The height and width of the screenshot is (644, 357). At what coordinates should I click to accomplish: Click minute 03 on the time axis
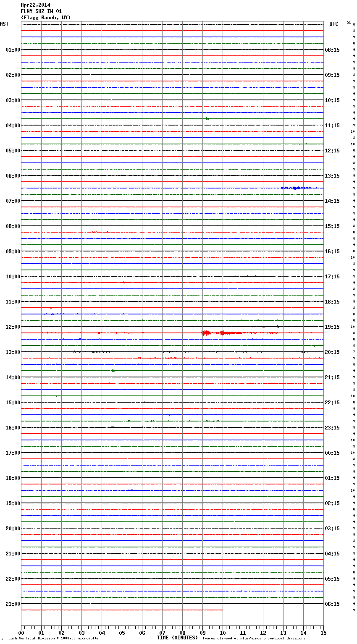pyautogui.click(x=81, y=633)
